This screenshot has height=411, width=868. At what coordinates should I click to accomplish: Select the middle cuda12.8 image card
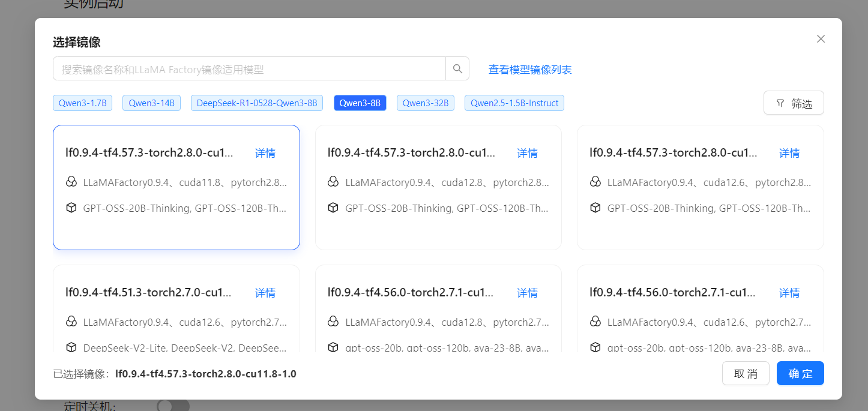(438, 187)
